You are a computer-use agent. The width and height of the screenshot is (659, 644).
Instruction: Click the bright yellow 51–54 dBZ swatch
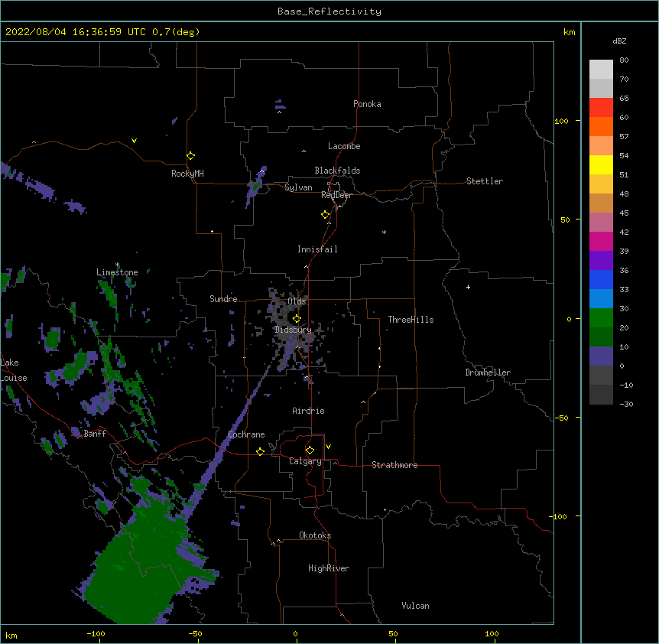601,165
